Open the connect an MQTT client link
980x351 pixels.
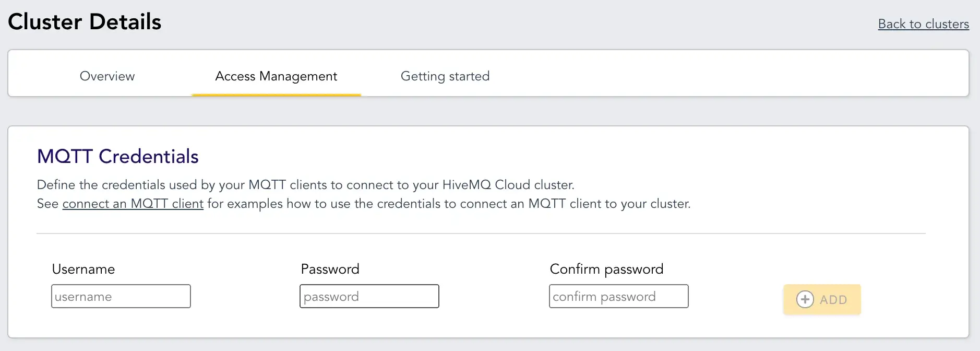point(133,204)
